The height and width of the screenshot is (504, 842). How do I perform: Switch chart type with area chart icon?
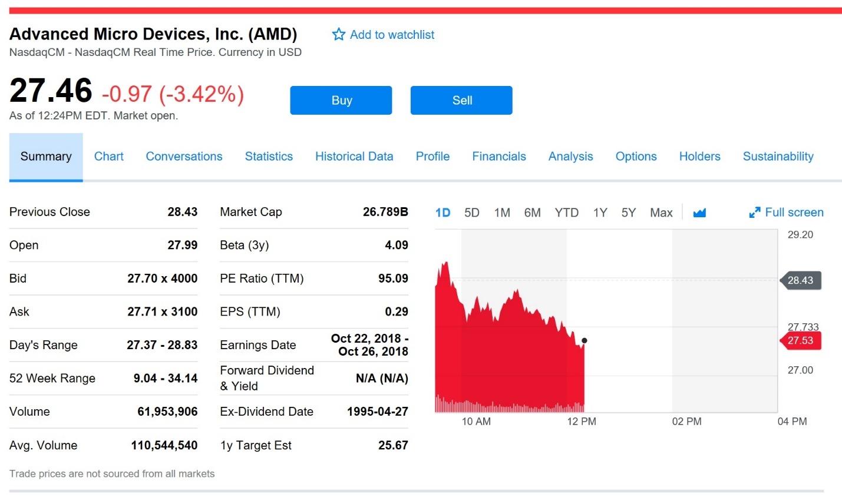coord(699,213)
